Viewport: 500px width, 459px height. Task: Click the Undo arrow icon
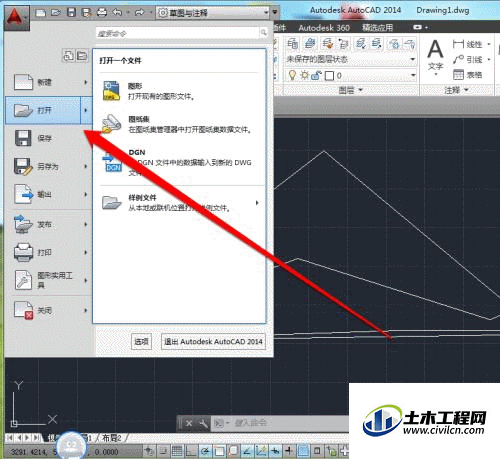(x=117, y=13)
